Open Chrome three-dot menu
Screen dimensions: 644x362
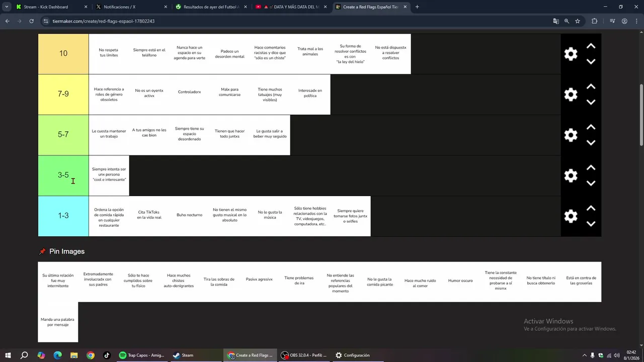tap(636, 21)
